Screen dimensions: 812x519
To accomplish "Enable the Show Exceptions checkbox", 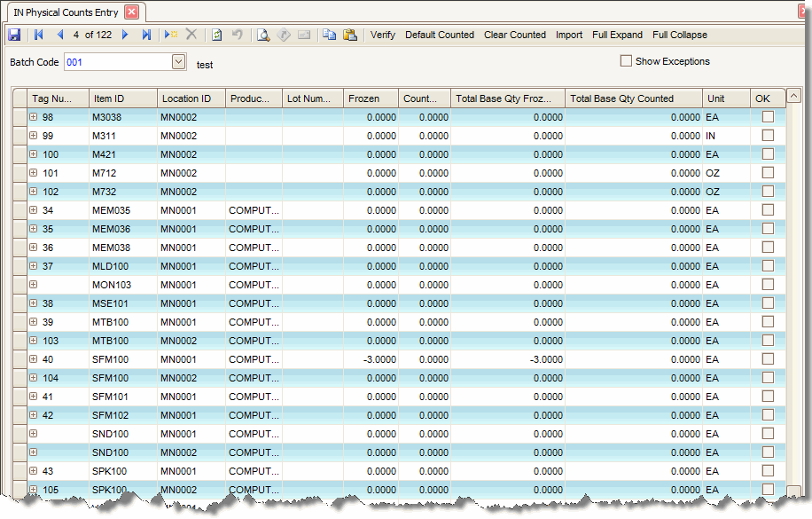I will (626, 61).
